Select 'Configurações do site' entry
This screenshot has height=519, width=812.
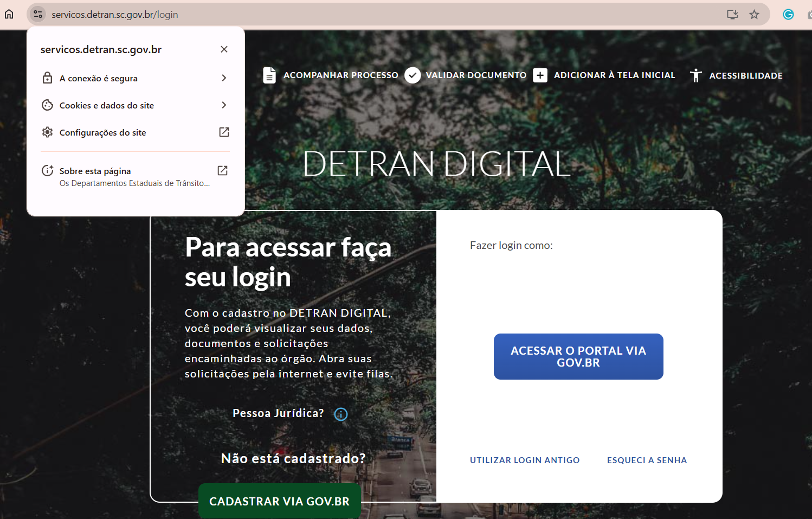(136, 132)
